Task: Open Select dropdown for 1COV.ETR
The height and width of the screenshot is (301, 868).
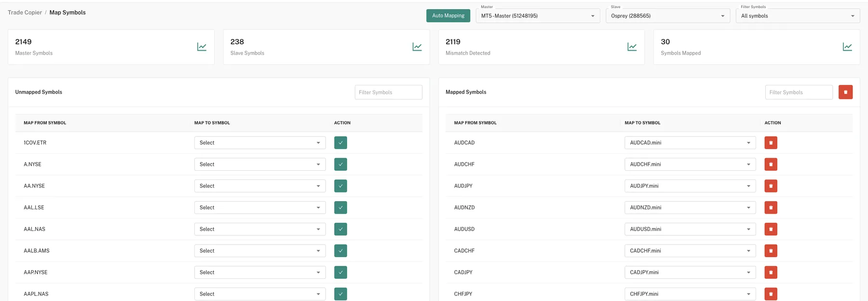Action: [x=260, y=143]
